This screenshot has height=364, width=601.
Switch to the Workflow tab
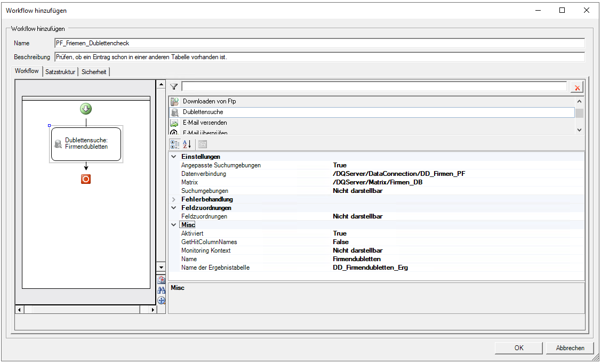point(27,71)
